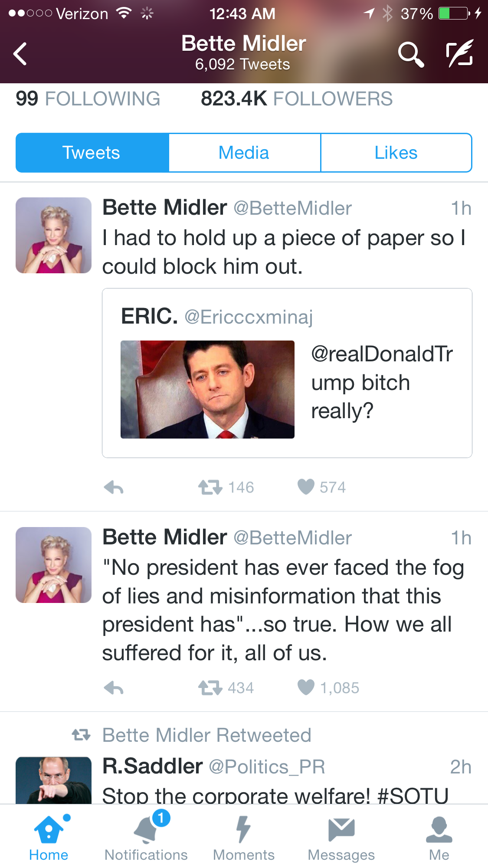Show the Likes tab
The height and width of the screenshot is (868, 488).
tap(396, 153)
